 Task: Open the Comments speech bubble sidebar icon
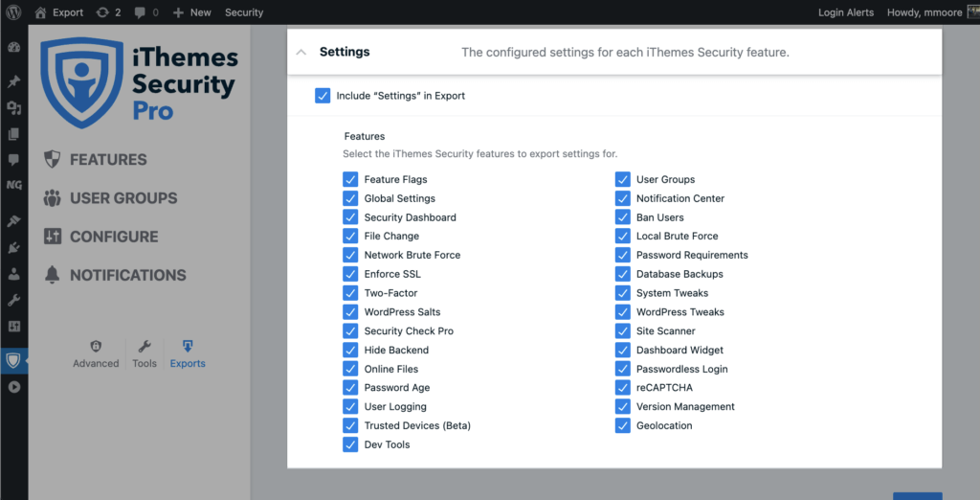(13, 160)
